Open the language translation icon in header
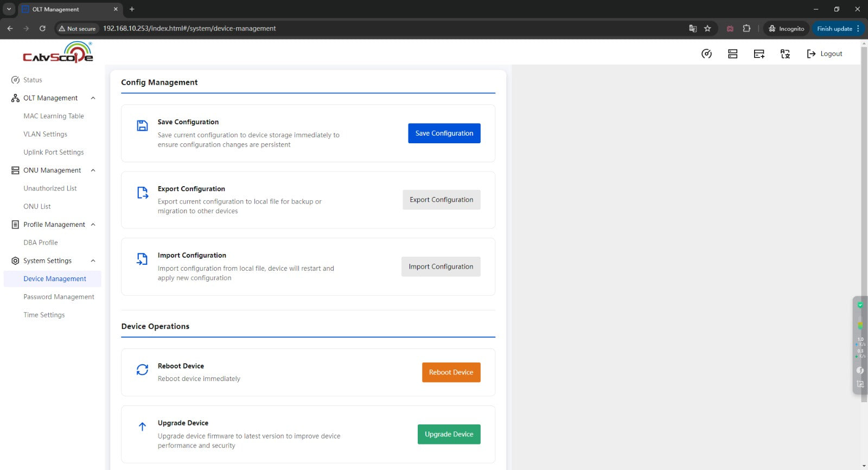The height and width of the screenshot is (470, 868). pyautogui.click(x=785, y=54)
